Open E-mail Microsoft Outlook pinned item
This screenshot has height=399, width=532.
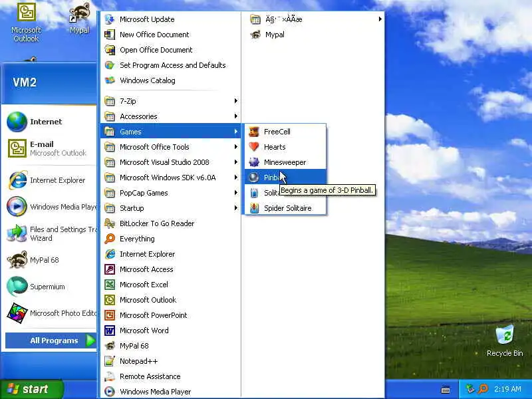tap(50, 148)
